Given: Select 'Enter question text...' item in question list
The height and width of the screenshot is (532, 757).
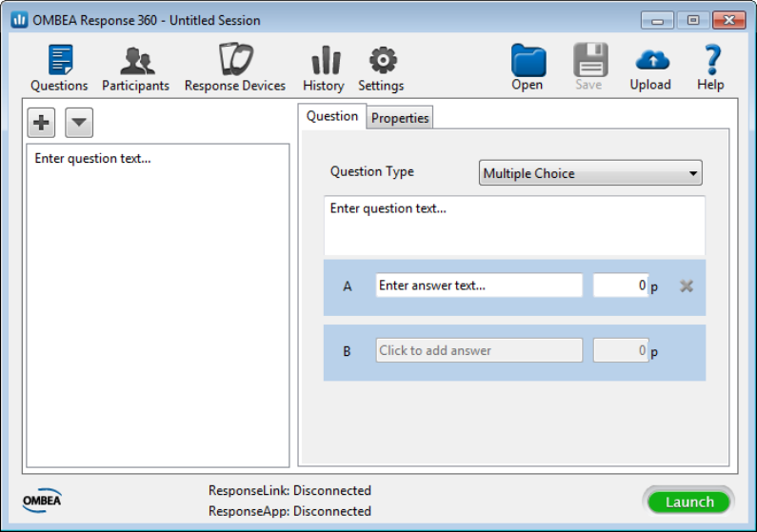Looking at the screenshot, I should [92, 159].
